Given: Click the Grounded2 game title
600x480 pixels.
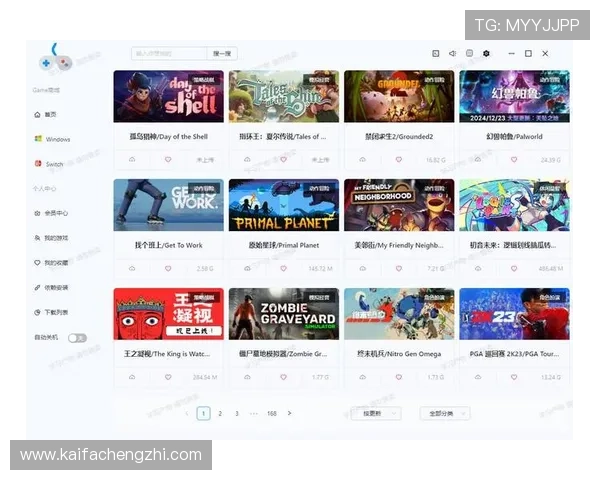Looking at the screenshot, I should pos(399,137).
